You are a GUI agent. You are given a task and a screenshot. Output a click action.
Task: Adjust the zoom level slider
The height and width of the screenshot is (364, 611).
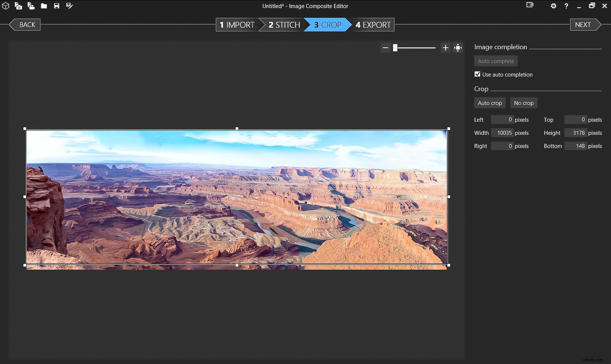[x=395, y=48]
